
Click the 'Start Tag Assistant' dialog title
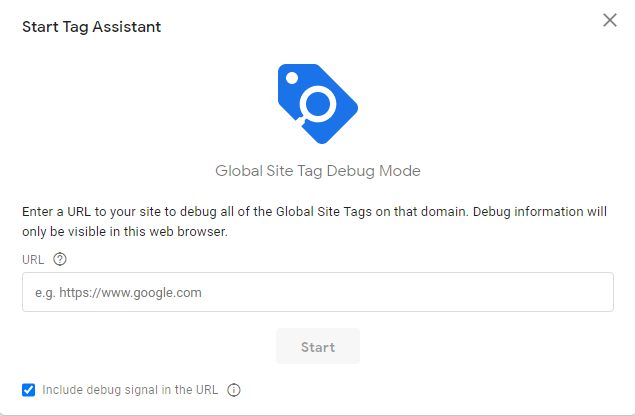point(92,27)
